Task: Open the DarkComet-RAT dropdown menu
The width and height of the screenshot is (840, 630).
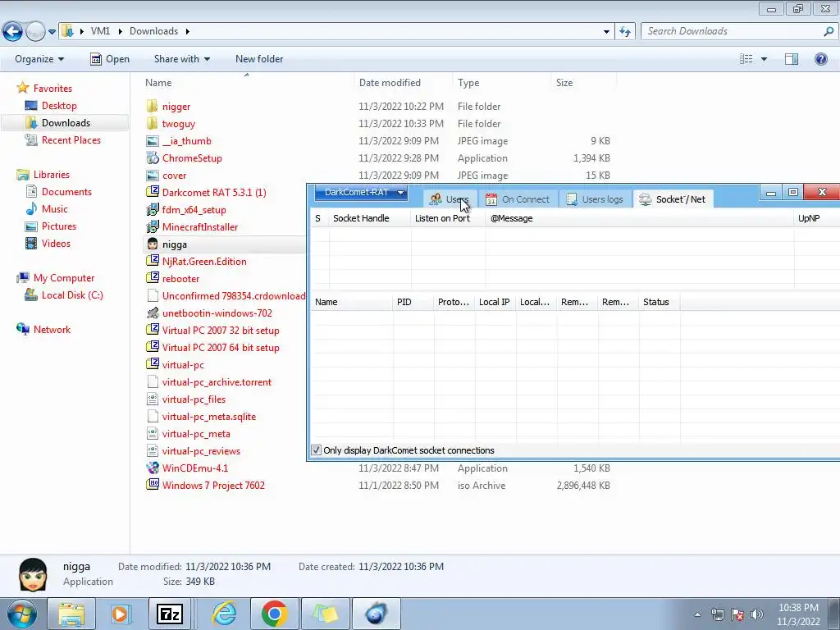Action: 361,192
